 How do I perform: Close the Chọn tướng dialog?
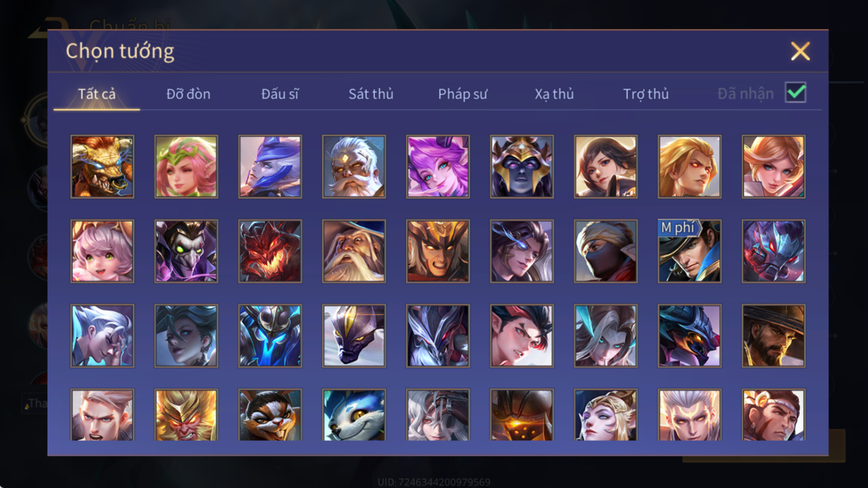(800, 52)
